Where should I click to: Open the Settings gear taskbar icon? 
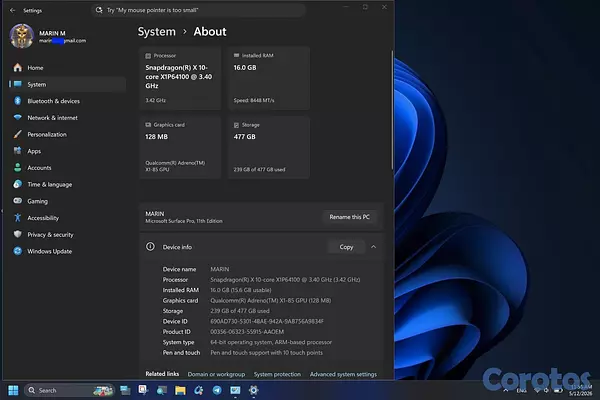pyautogui.click(x=254, y=390)
